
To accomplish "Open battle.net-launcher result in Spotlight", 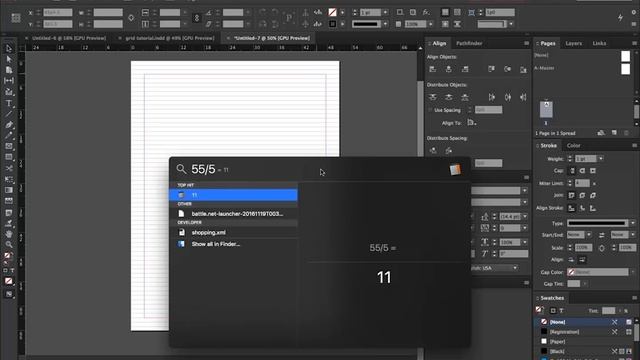I will point(233,214).
